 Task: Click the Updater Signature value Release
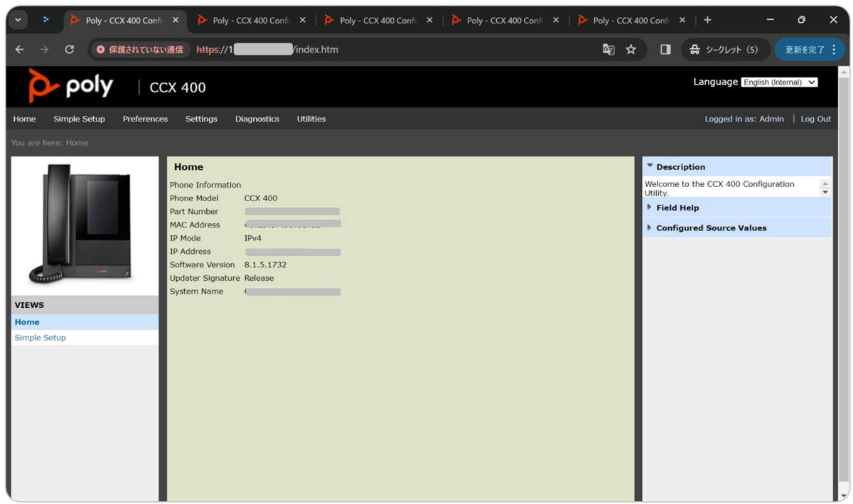[259, 278]
